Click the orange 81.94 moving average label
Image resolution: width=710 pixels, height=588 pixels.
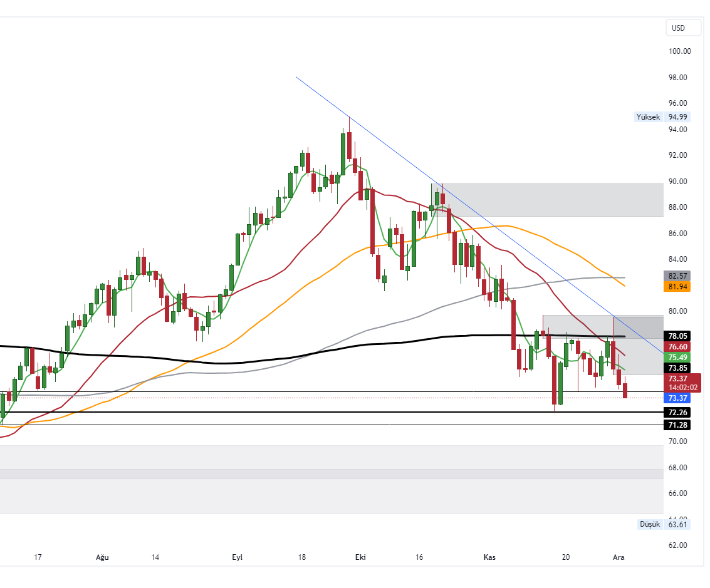pyautogui.click(x=678, y=286)
